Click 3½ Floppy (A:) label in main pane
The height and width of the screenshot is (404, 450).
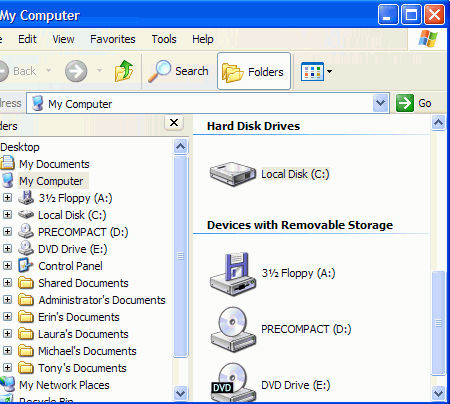click(x=298, y=273)
